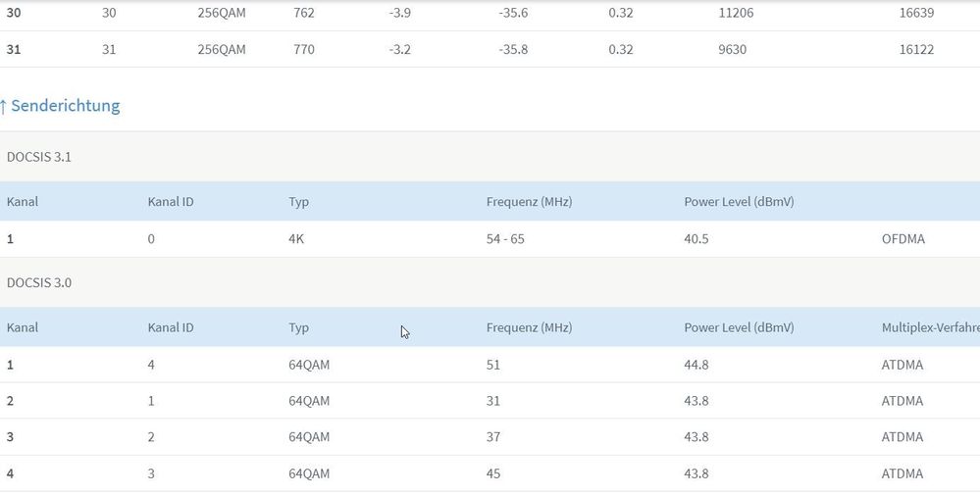This screenshot has height=496, width=980.
Task: Click the Multiplex-Verfahren column header
Action: [929, 327]
